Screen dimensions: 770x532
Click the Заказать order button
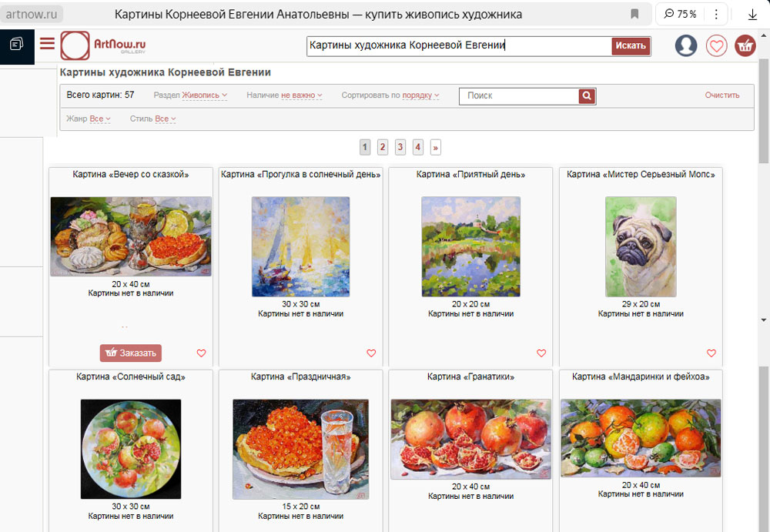(131, 353)
